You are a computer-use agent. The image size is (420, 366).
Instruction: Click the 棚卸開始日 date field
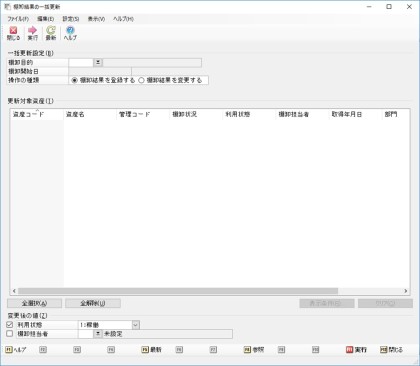(x=100, y=71)
